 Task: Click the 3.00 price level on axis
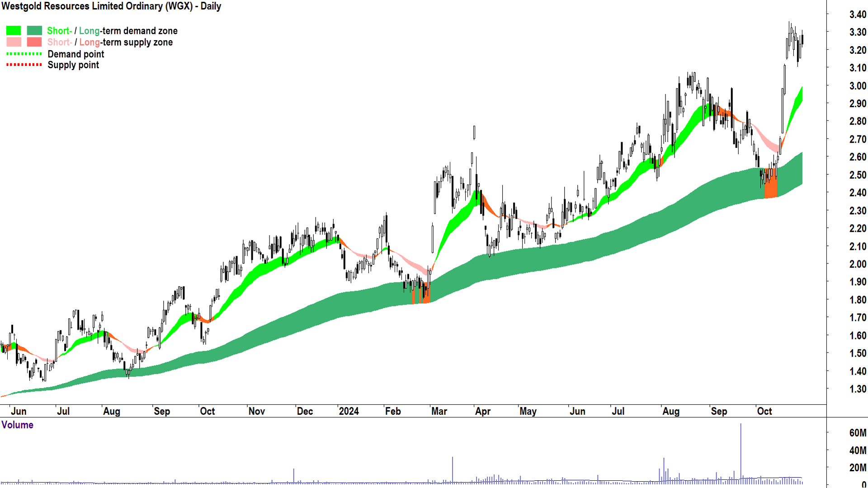[858, 86]
